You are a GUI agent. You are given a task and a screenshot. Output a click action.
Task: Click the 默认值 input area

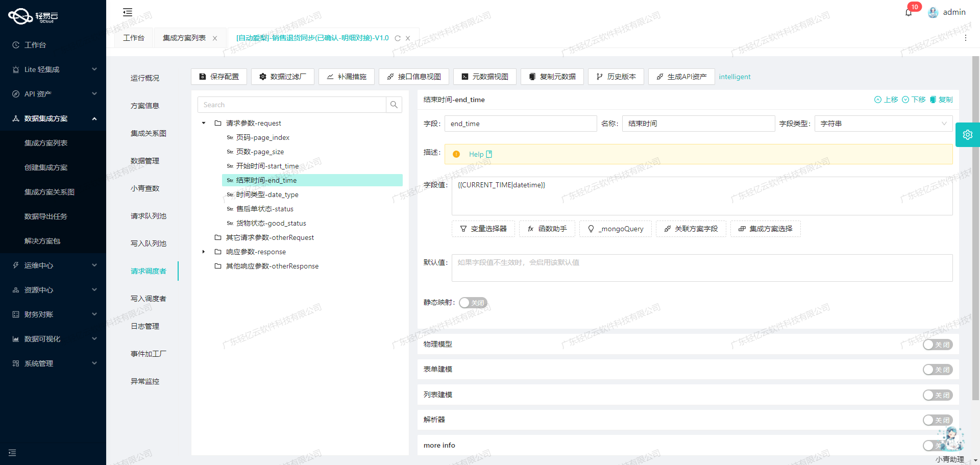coord(702,268)
